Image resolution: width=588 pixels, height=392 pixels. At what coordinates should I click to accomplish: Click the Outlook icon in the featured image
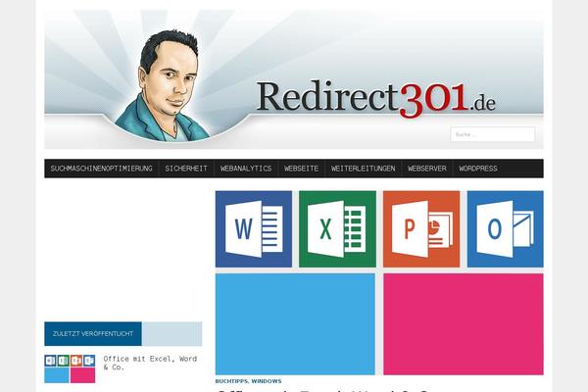(505, 229)
